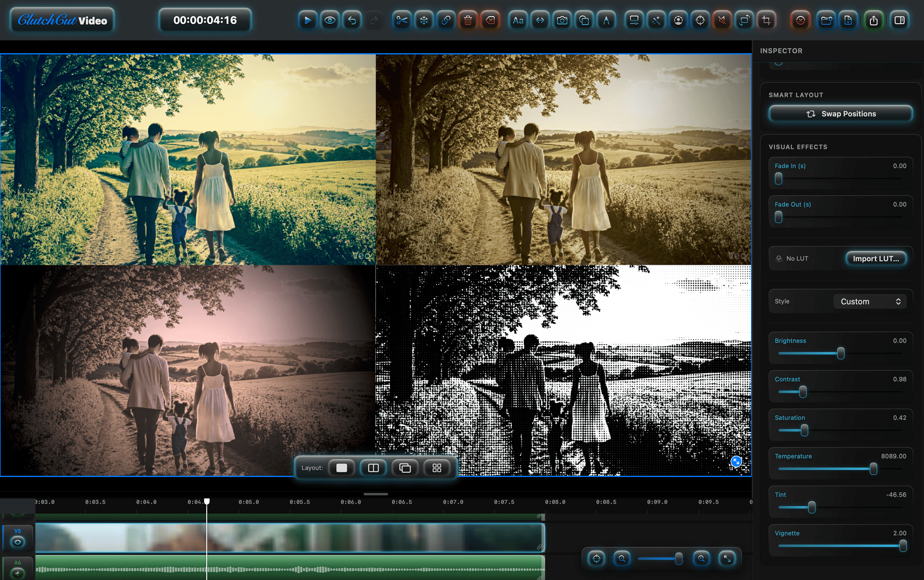The width and height of the screenshot is (924, 580).
Task: Click the person-in-circle face tracking icon
Action: point(678,20)
